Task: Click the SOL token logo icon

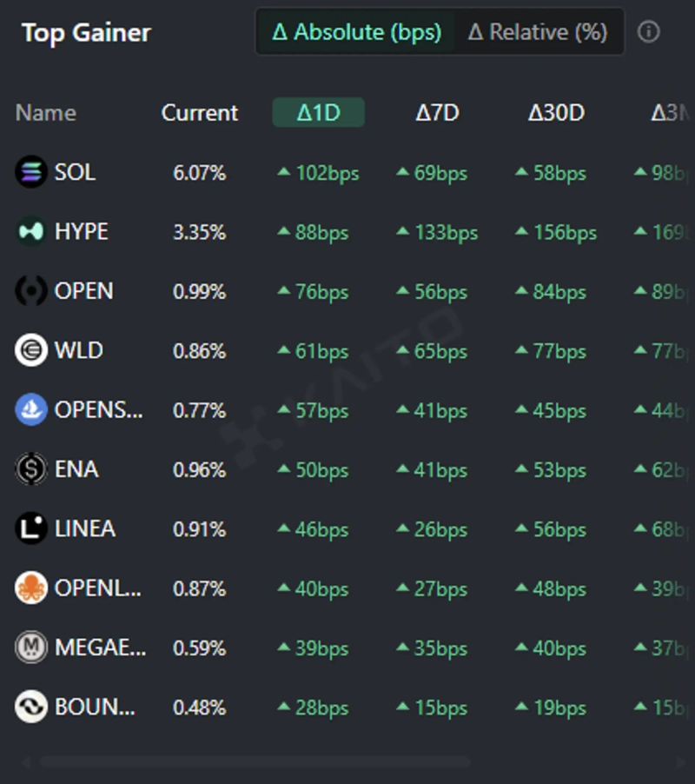Action: 31,172
